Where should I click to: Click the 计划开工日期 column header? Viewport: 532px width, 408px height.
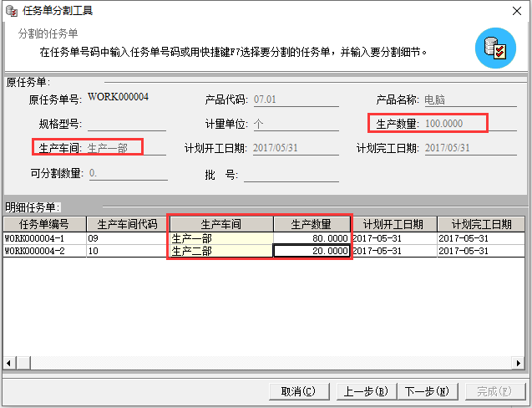pos(393,224)
